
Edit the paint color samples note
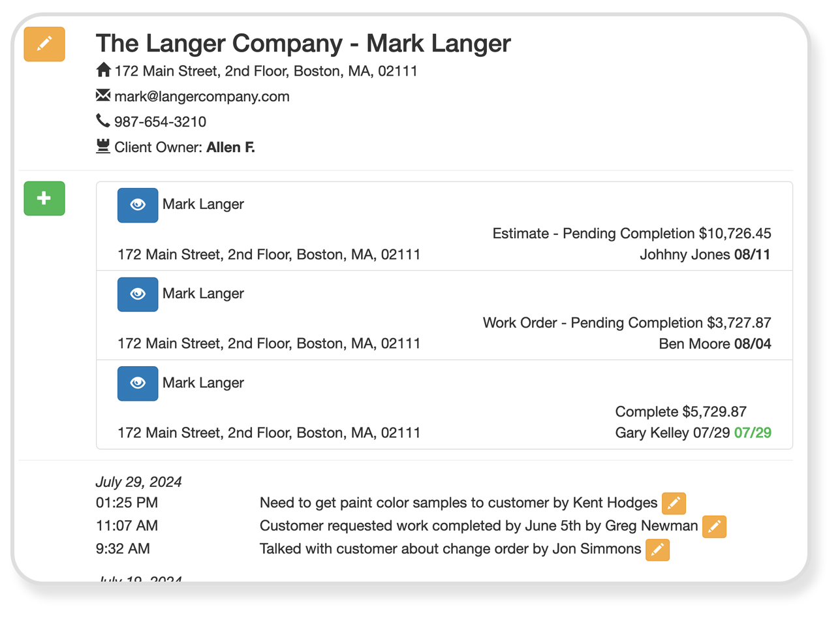click(674, 503)
